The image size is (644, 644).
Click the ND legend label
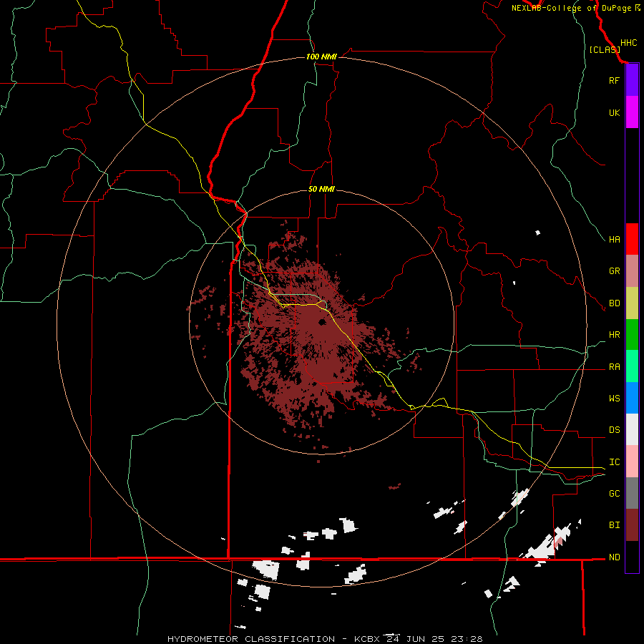click(614, 557)
